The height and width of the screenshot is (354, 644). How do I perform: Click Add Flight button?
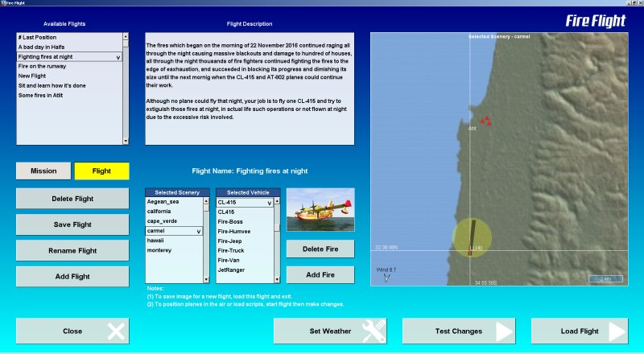pyautogui.click(x=72, y=277)
